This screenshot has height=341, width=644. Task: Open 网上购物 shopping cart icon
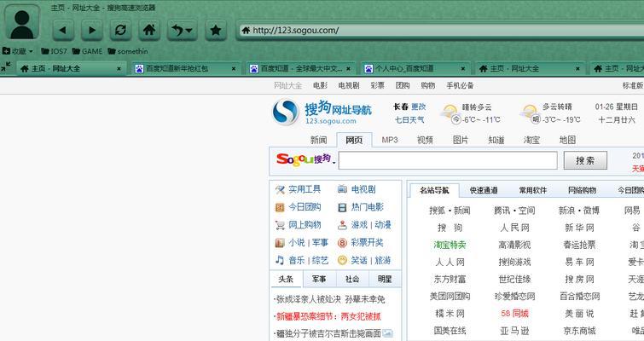[x=299, y=225]
